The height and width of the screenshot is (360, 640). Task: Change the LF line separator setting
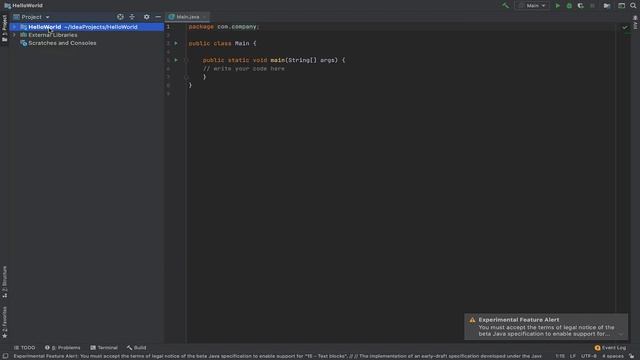coord(573,356)
